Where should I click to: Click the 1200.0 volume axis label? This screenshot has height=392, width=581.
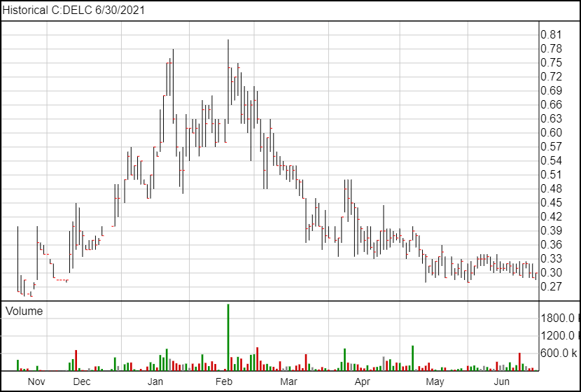[x=559, y=336]
